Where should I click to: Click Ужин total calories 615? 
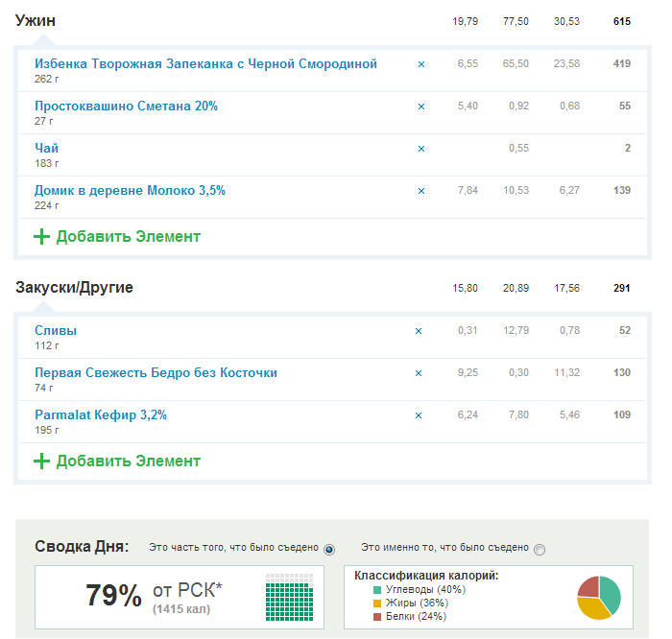point(622,21)
